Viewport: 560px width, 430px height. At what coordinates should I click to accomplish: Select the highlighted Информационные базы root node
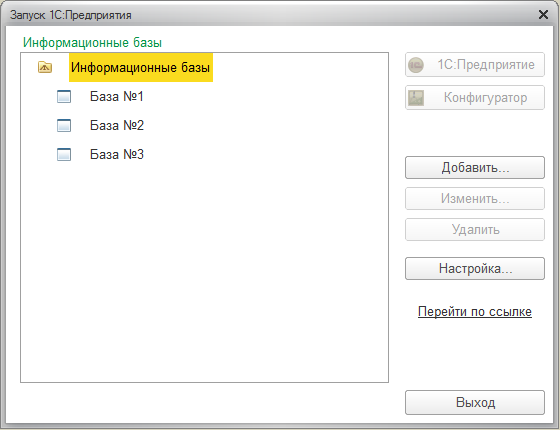click(x=141, y=68)
